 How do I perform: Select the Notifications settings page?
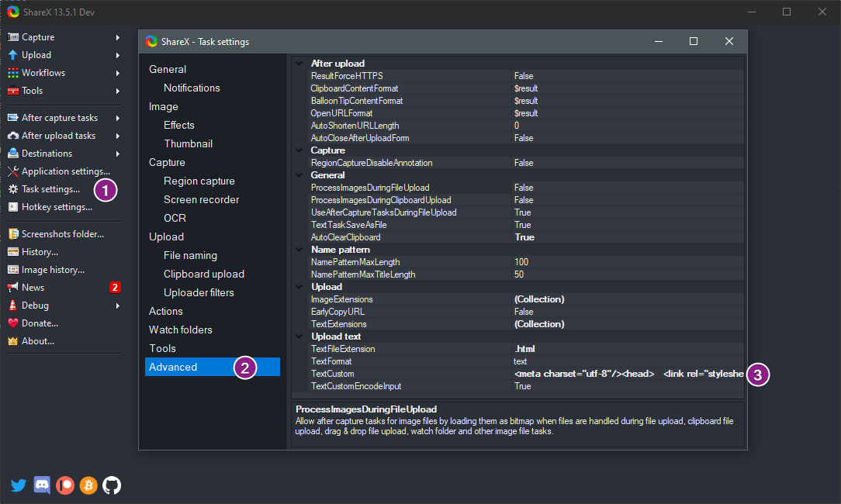pos(192,88)
